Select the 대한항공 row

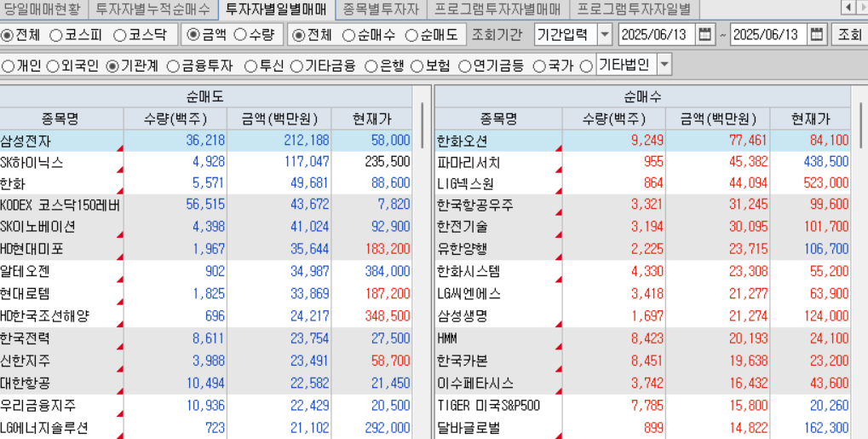[206, 383]
